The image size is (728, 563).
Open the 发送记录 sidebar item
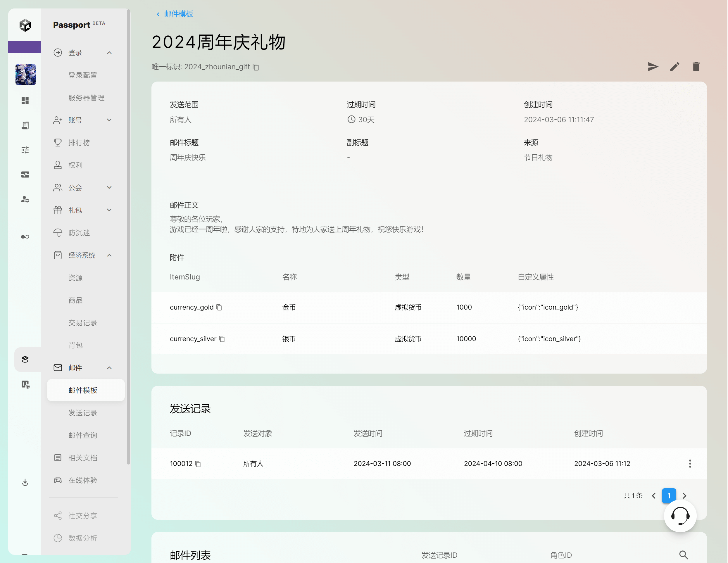[x=83, y=413]
